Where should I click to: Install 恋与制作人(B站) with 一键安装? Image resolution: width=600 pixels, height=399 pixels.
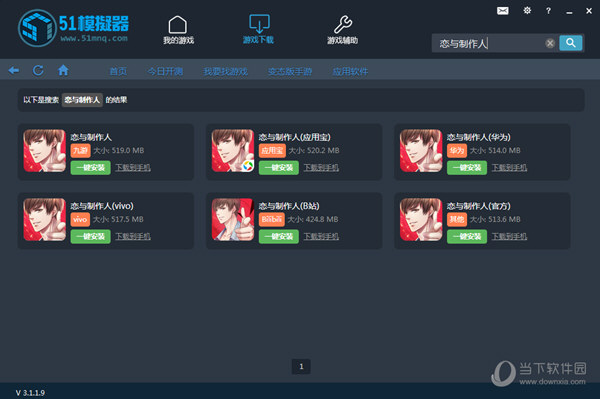click(279, 236)
